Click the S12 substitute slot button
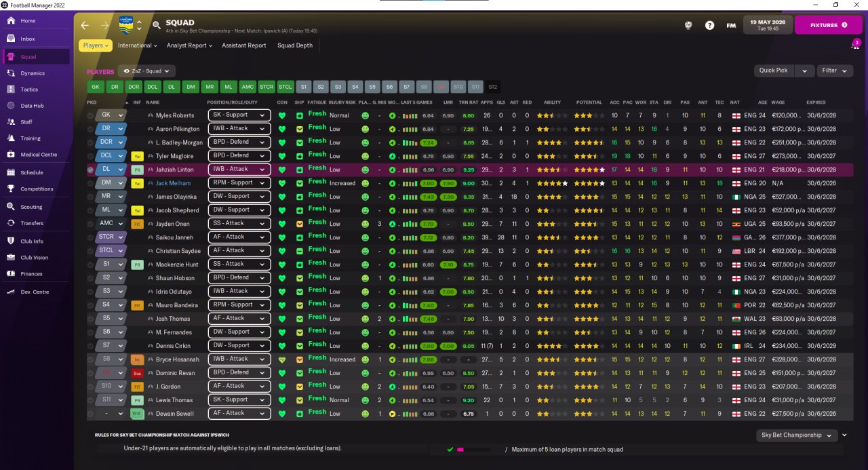Image resolution: width=868 pixels, height=470 pixels. pyautogui.click(x=493, y=87)
